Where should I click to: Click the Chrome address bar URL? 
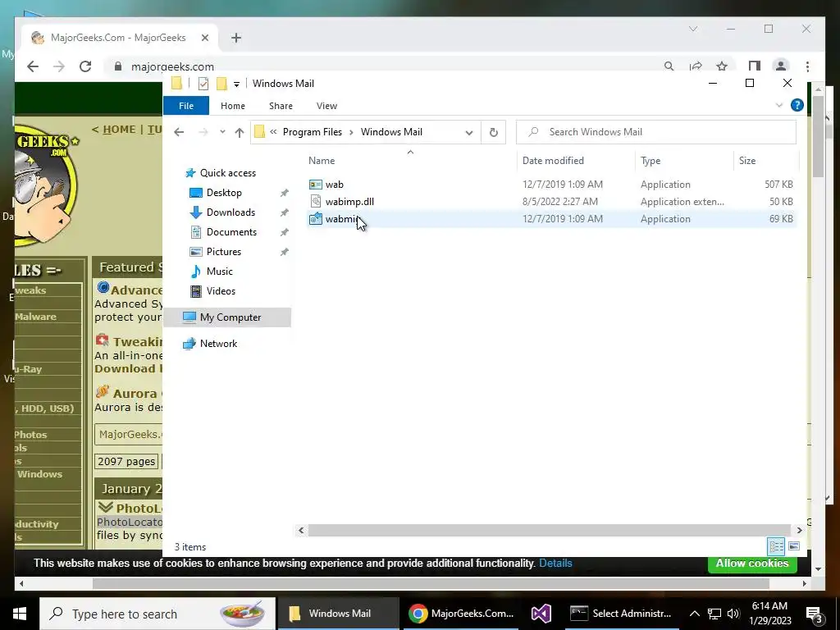172,66
